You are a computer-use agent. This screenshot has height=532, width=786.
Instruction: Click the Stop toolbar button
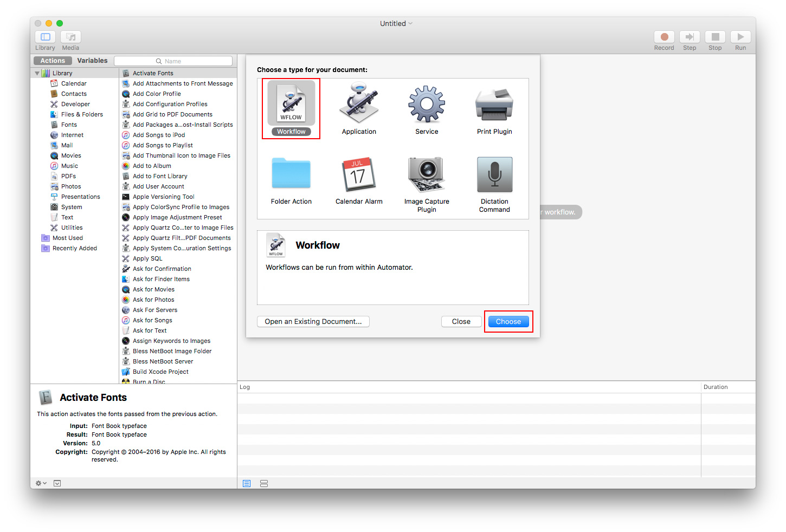point(715,37)
